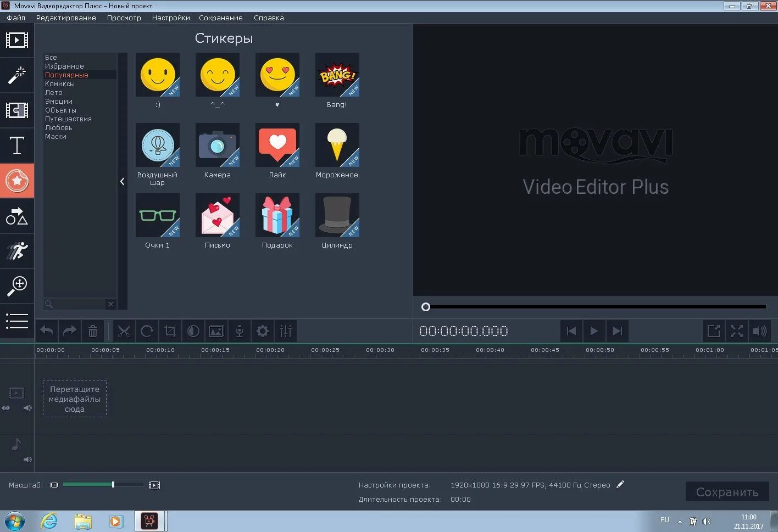The width and height of the screenshot is (778, 532).
Task: Open the Pan and zoom magnifier tab
Action: coord(17,286)
